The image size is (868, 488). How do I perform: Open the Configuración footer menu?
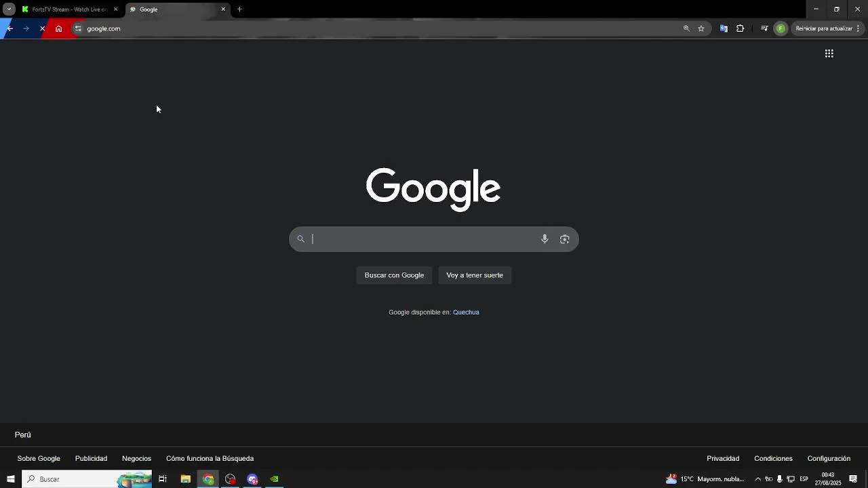pos(829,459)
